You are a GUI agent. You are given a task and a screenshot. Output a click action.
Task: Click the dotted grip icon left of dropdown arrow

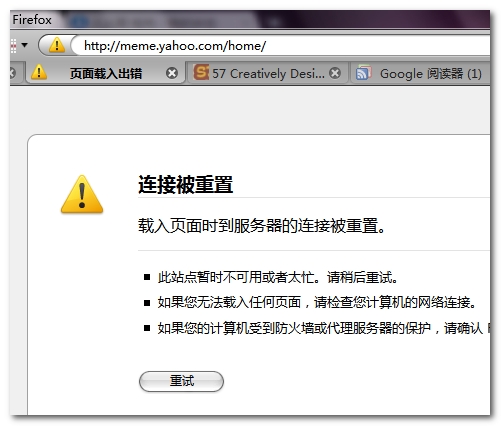point(13,46)
